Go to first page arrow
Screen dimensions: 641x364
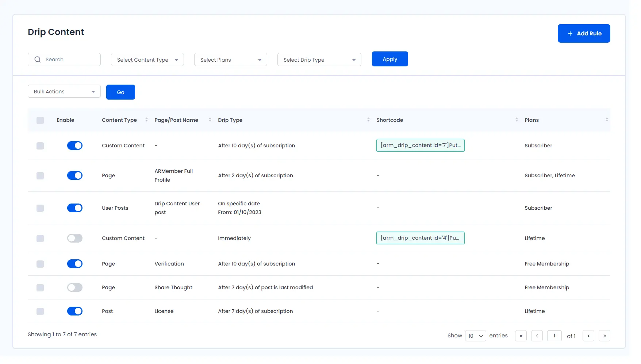521,336
